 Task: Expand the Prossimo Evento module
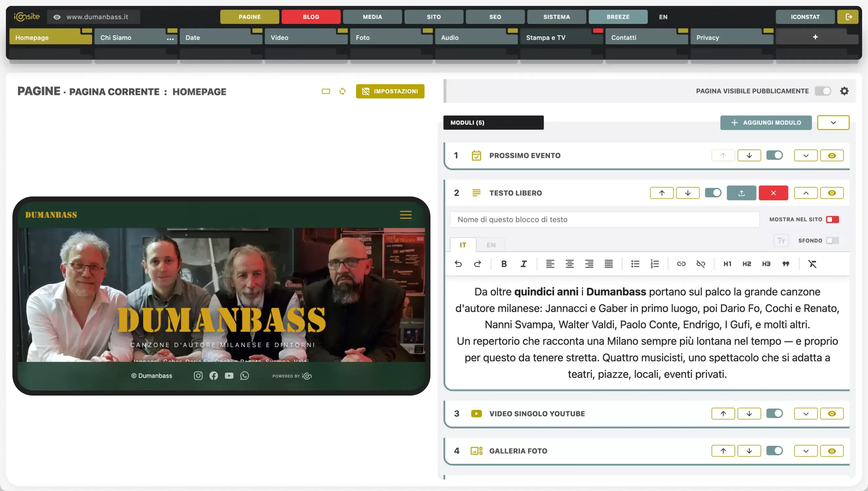tap(806, 155)
